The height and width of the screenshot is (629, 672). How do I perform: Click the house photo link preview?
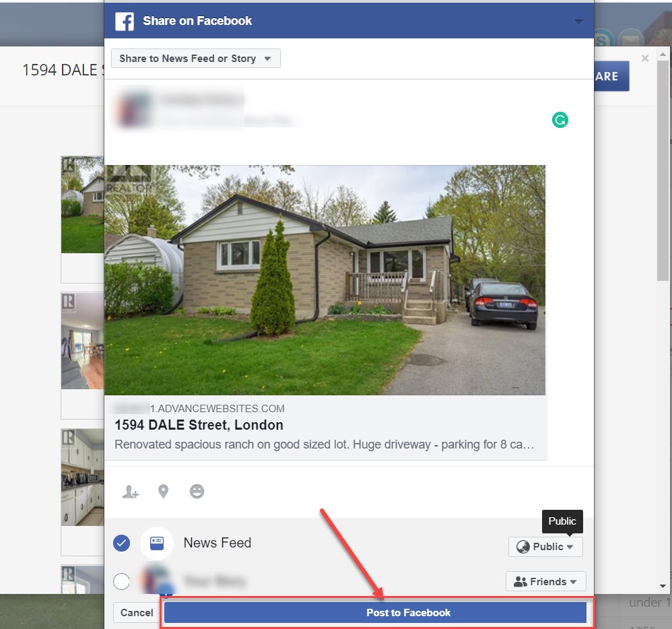click(x=325, y=279)
